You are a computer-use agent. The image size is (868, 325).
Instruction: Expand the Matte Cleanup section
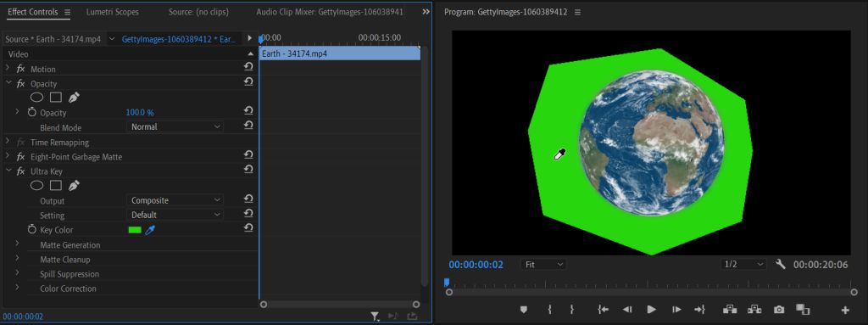[18, 258]
